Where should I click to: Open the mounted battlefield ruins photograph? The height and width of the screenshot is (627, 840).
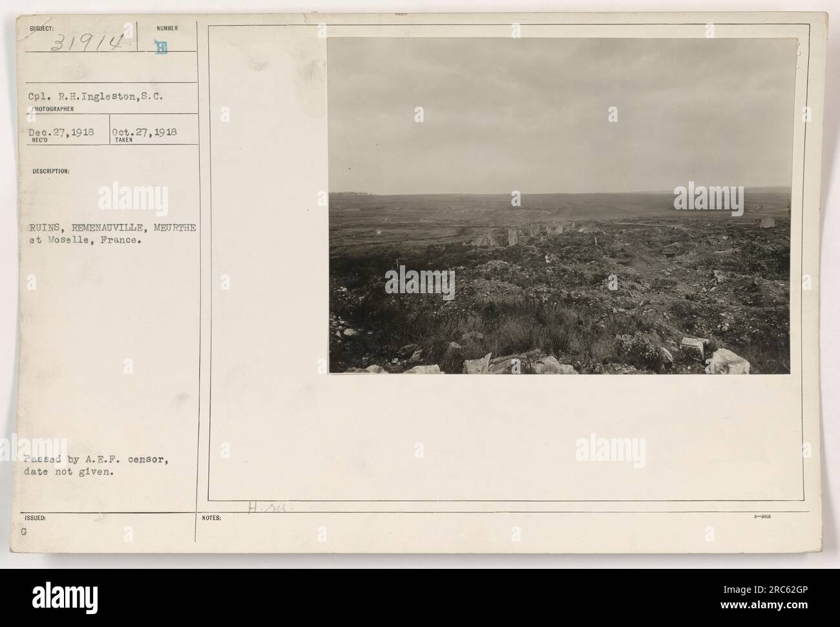pyautogui.click(x=562, y=205)
